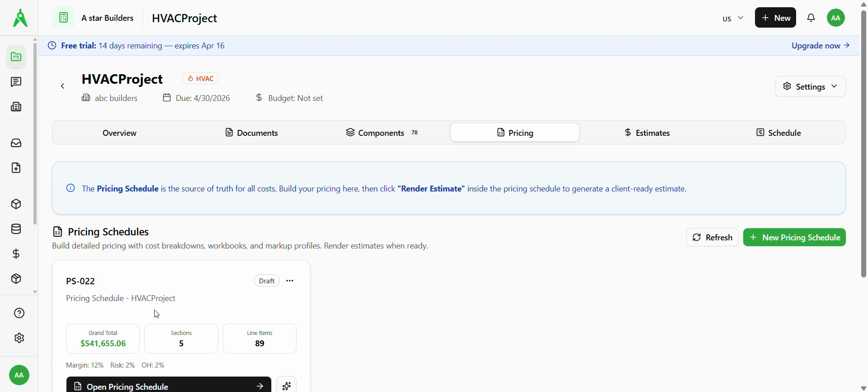Open the file upload sidebar icon
Screen dimensions: 868x392
[x=16, y=168]
